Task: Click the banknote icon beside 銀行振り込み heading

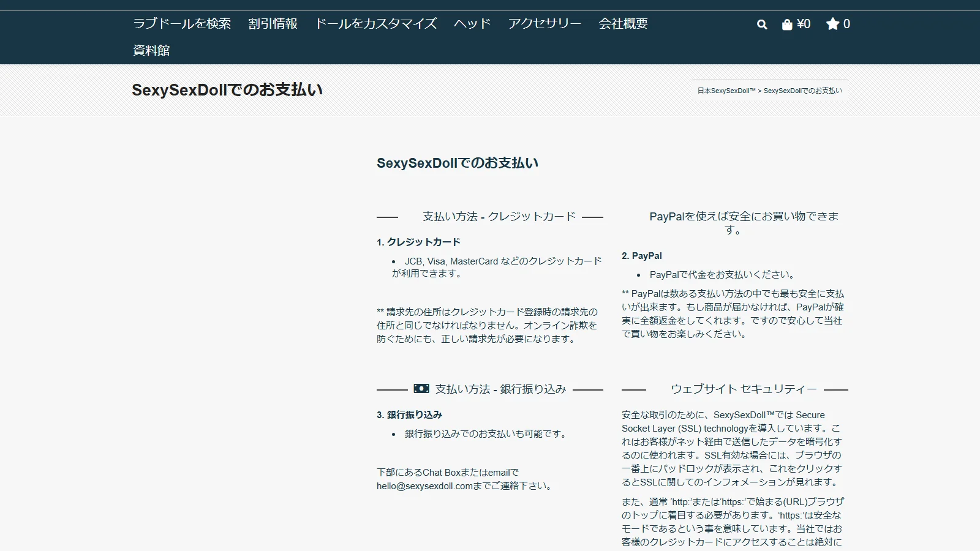Action: [x=421, y=389]
